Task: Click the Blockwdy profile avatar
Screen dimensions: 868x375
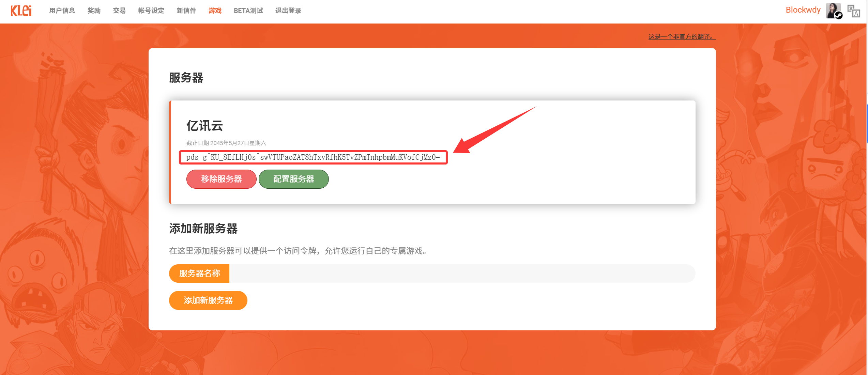Action: click(834, 11)
